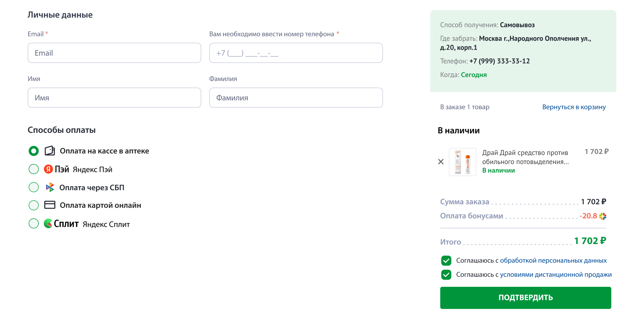The image size is (644, 319).
Task: Click the cash register payment icon
Action: 50,151
